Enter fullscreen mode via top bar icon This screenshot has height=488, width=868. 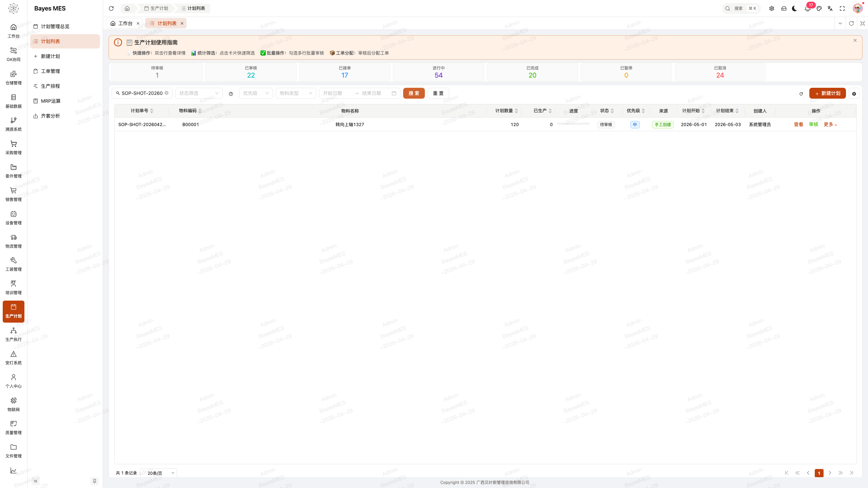(842, 8)
